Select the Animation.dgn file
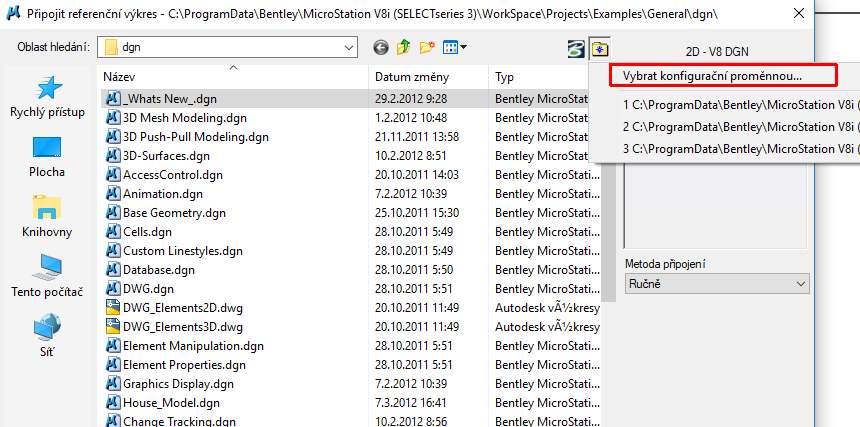This screenshot has height=427, width=860. [164, 193]
